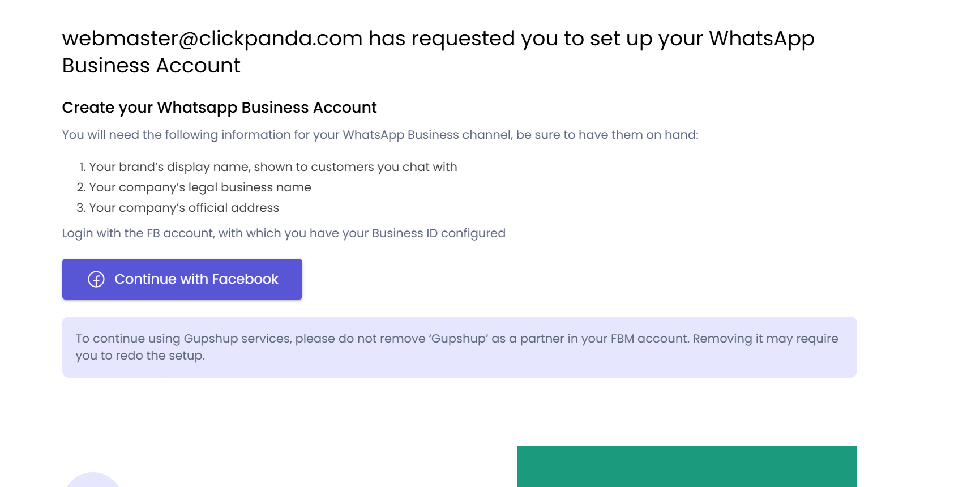
Task: Click the brand's display name list item
Action: (x=273, y=167)
